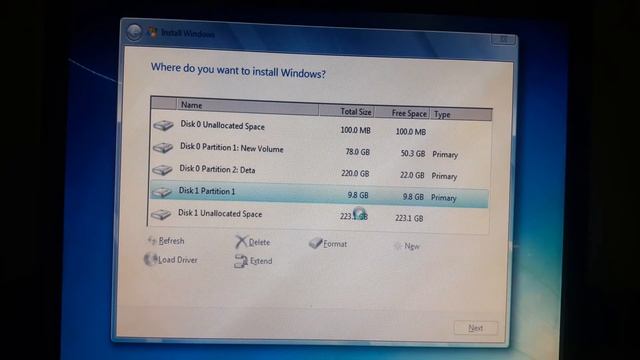The height and width of the screenshot is (360, 640).
Task: Click the Refresh arrows icon
Action: point(152,241)
